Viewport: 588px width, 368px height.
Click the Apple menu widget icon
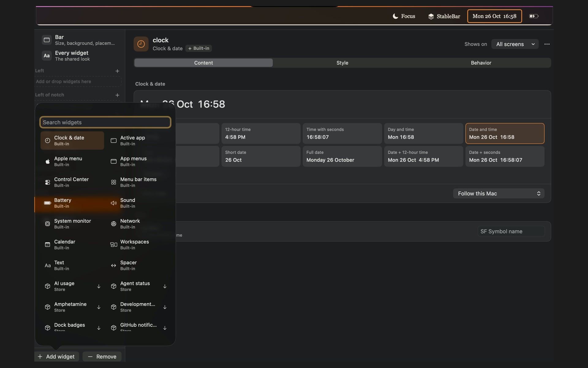(x=47, y=161)
